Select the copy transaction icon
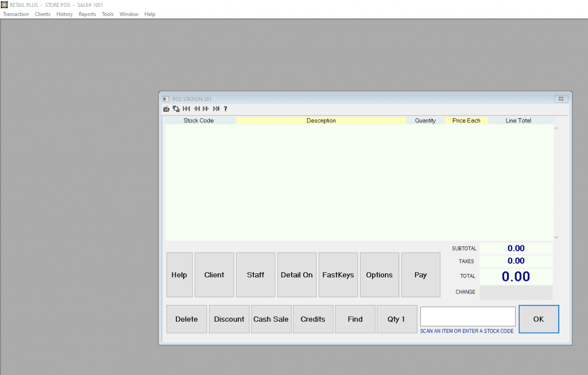The image size is (588, 375). 176,109
